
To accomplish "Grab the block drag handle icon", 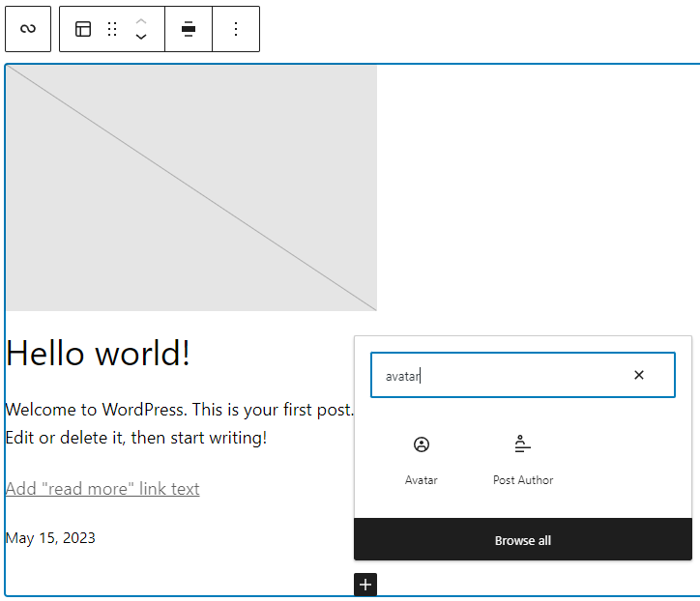I will 112,29.
